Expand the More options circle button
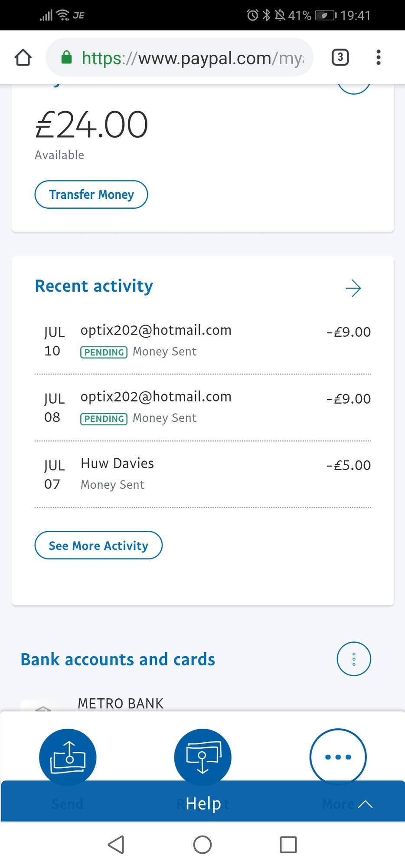Screen dimensions: 405x868 click(338, 757)
